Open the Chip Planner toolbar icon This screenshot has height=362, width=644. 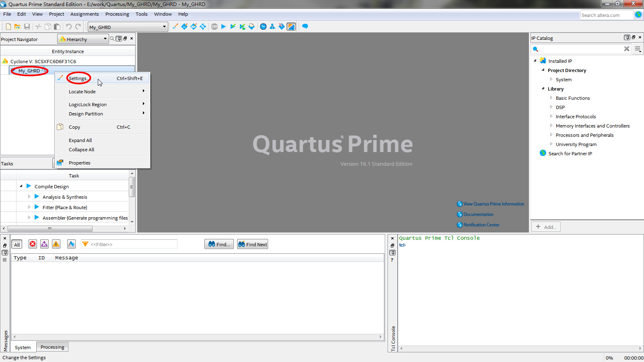[x=203, y=27]
